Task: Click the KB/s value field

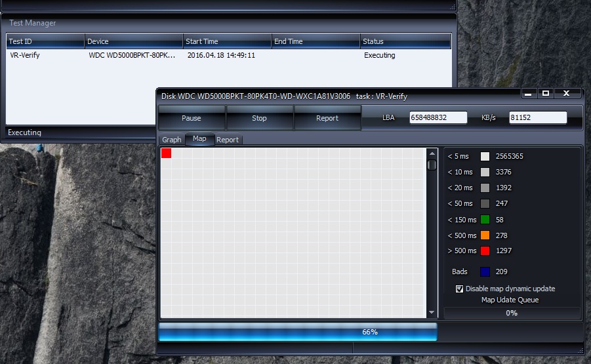Action: [x=538, y=117]
